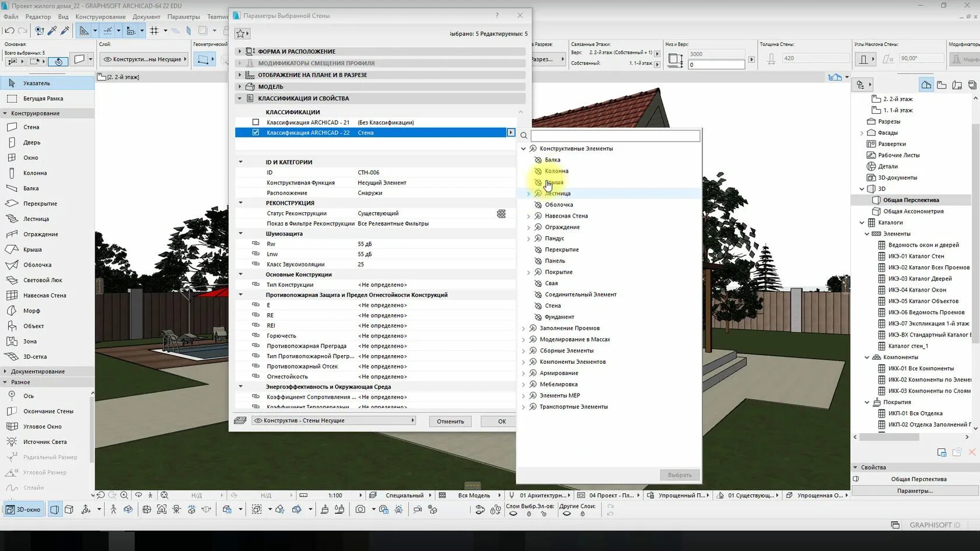Click the undo arrow icon in main toolbar
The image size is (980, 551).
tap(9, 30)
